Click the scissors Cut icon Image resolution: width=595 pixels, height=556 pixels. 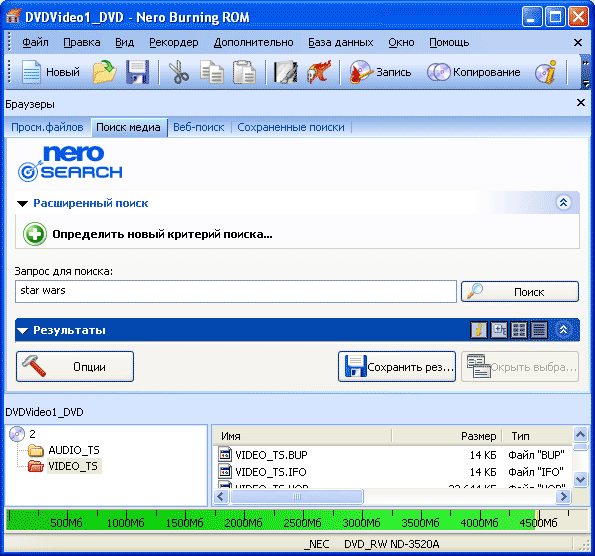(x=178, y=72)
